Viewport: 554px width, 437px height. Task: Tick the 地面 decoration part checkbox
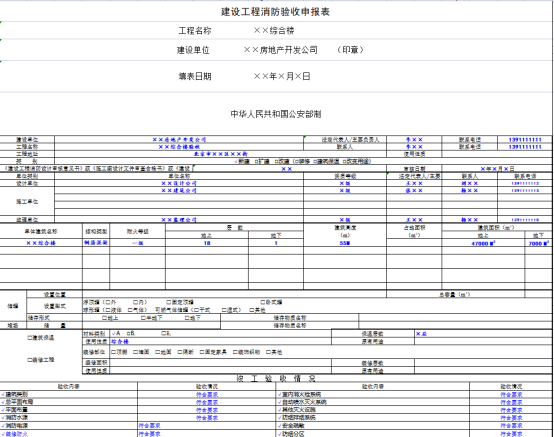[158, 352]
